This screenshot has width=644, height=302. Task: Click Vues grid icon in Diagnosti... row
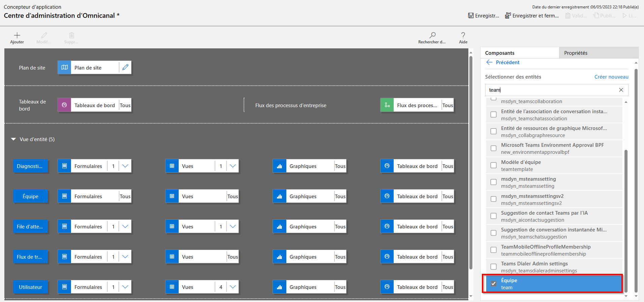point(172,166)
